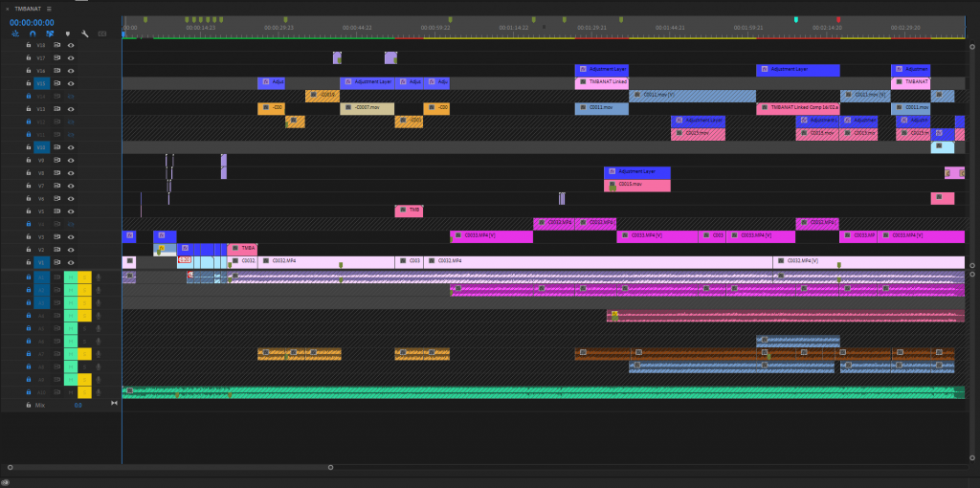Toggle insert sequences as nests icon
Screen dimensions: 980x488
tap(15, 33)
